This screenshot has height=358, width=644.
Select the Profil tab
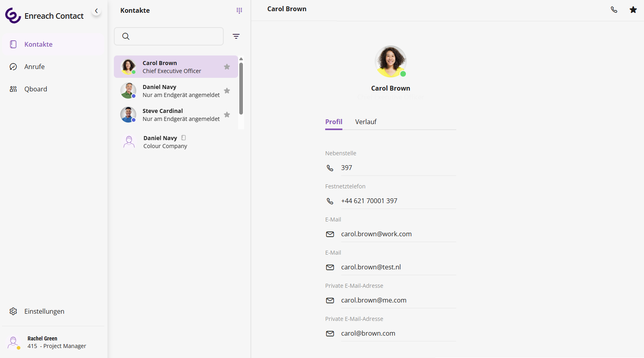[x=334, y=122]
